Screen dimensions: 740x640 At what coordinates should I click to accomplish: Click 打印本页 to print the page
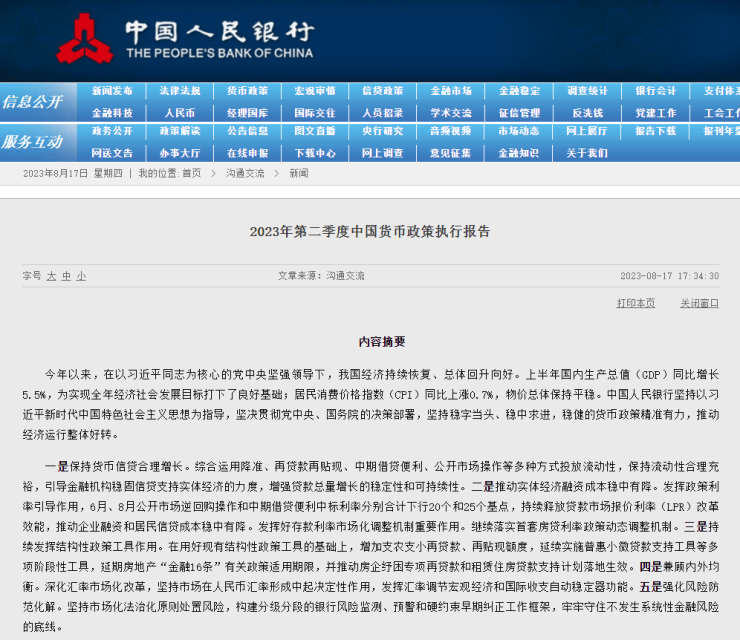635,303
